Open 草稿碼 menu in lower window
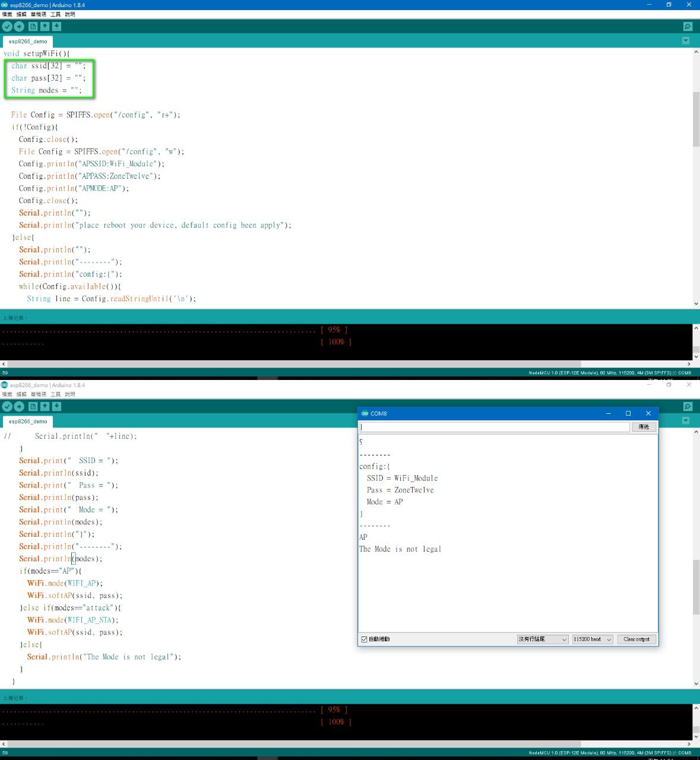 tap(39, 394)
